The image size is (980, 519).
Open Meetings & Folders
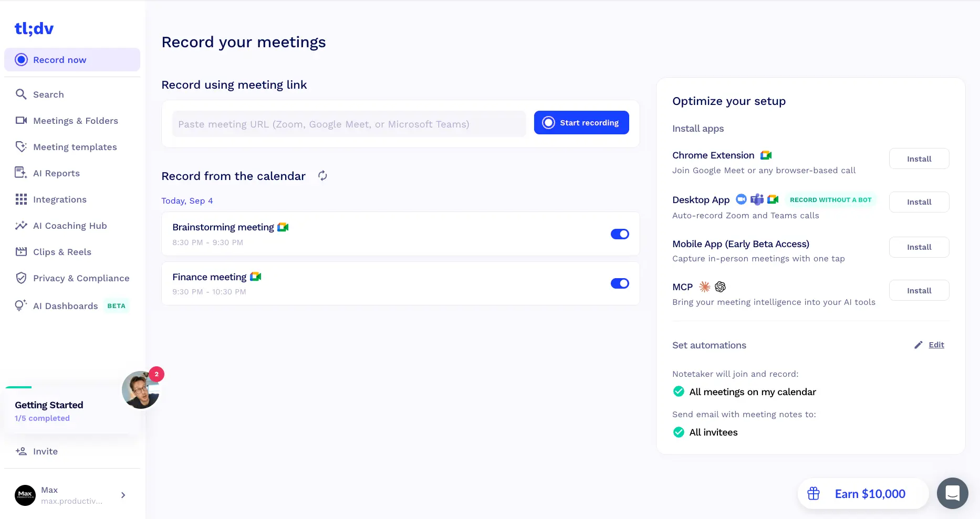72,121
